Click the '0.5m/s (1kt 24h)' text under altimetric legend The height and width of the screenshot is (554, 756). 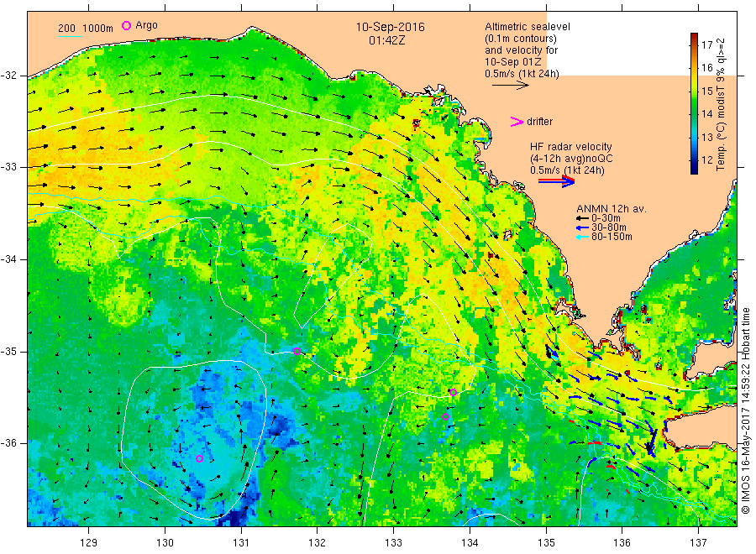tap(522, 74)
